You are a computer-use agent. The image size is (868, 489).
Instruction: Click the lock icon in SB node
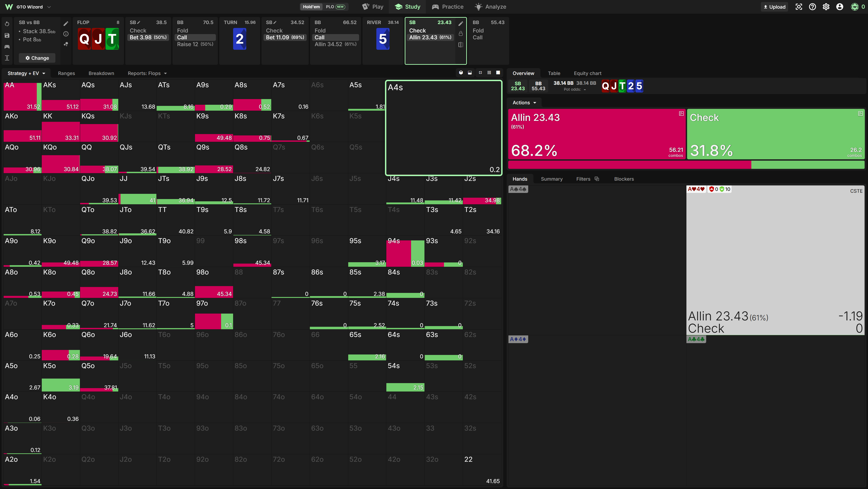point(461,34)
